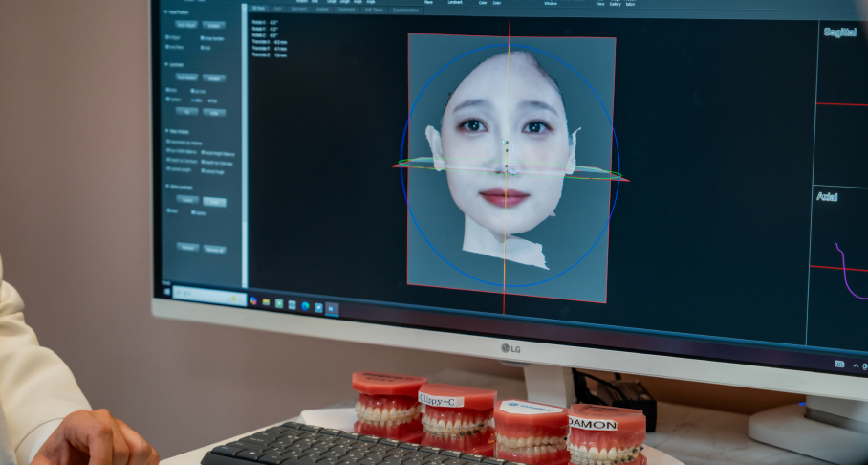Click the Gallery toolbar item

pos(616,4)
